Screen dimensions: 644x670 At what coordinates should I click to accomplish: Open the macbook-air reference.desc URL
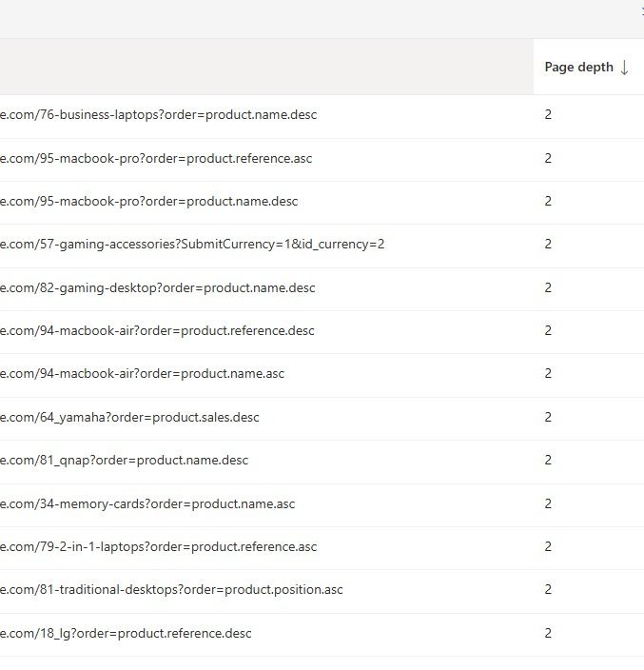coord(157,331)
